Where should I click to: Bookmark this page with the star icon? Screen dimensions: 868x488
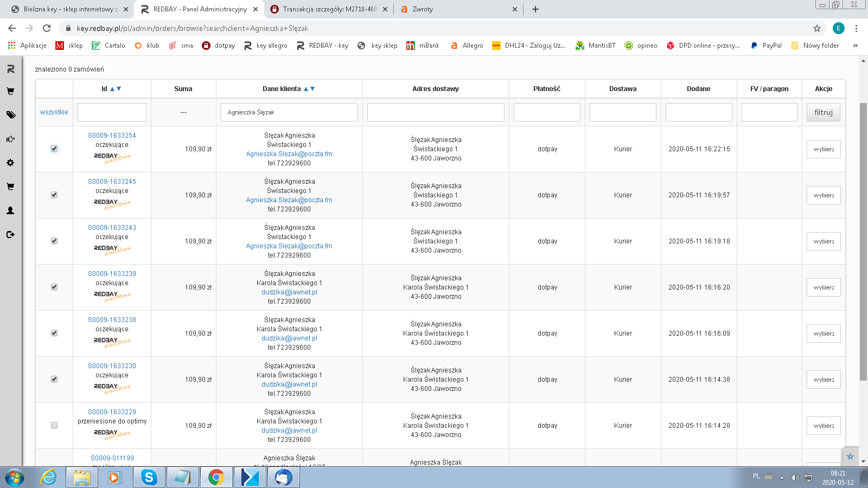point(816,28)
